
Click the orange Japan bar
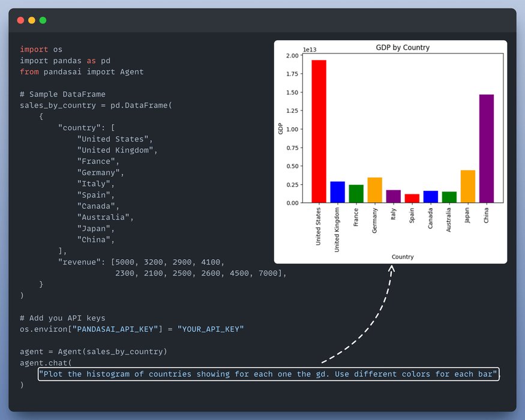click(x=467, y=187)
